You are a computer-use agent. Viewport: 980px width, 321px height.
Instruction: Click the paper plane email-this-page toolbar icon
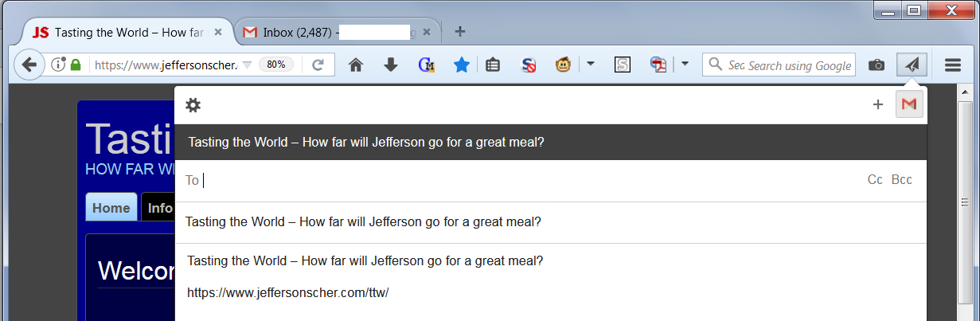pyautogui.click(x=912, y=65)
